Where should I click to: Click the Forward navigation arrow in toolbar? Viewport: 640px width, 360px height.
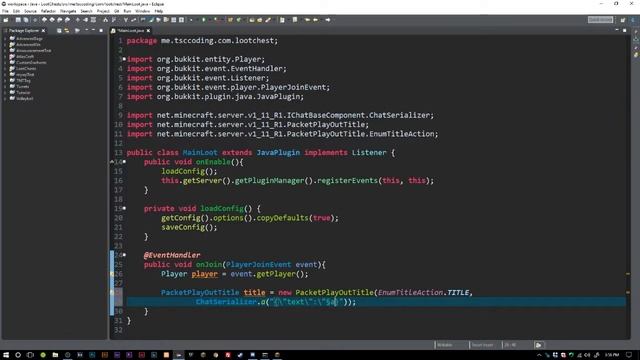[327, 20]
